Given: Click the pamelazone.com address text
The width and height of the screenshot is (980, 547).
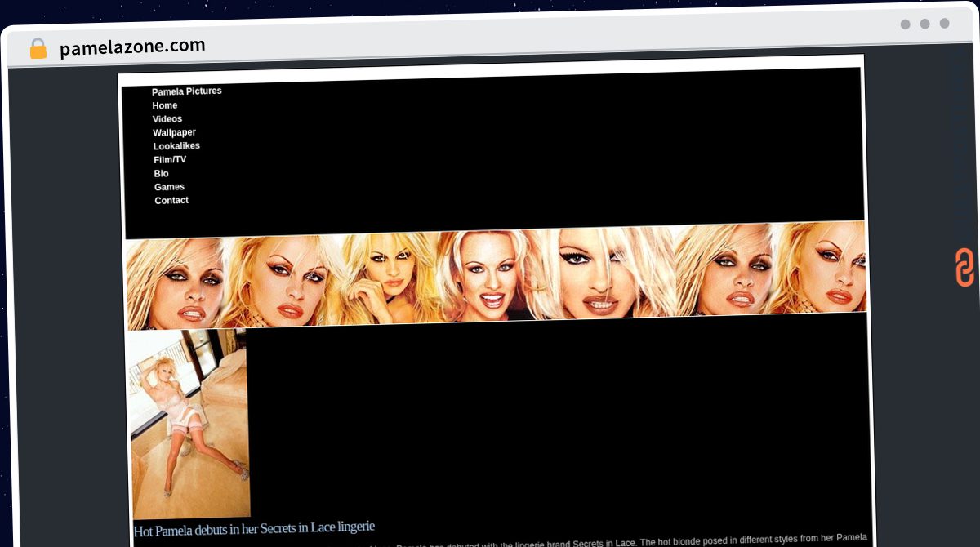Looking at the screenshot, I should point(132,47).
